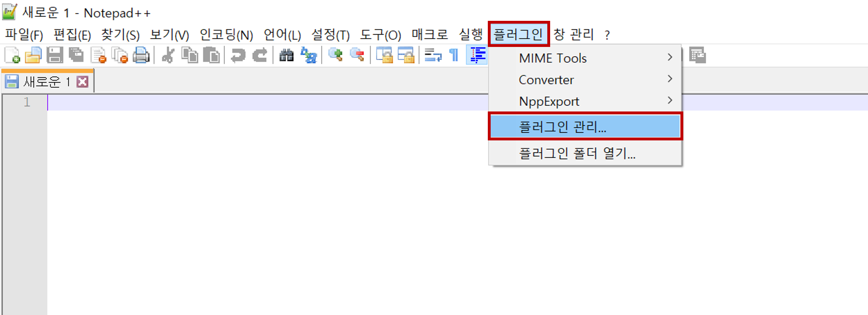Close the 새로운 1 tab
The height and width of the screenshot is (315, 868).
pos(82,82)
